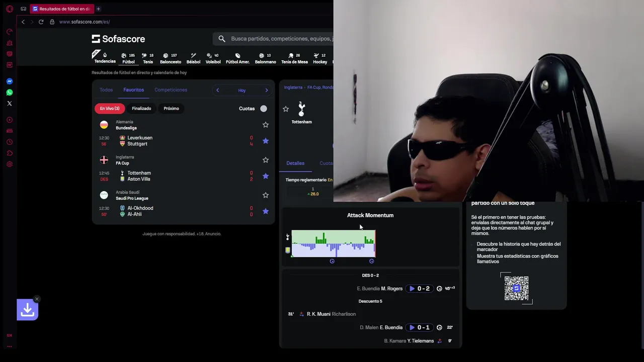This screenshot has width=644, height=362.
Task: Click floating download widget icon
Action: pyautogui.click(x=27, y=310)
